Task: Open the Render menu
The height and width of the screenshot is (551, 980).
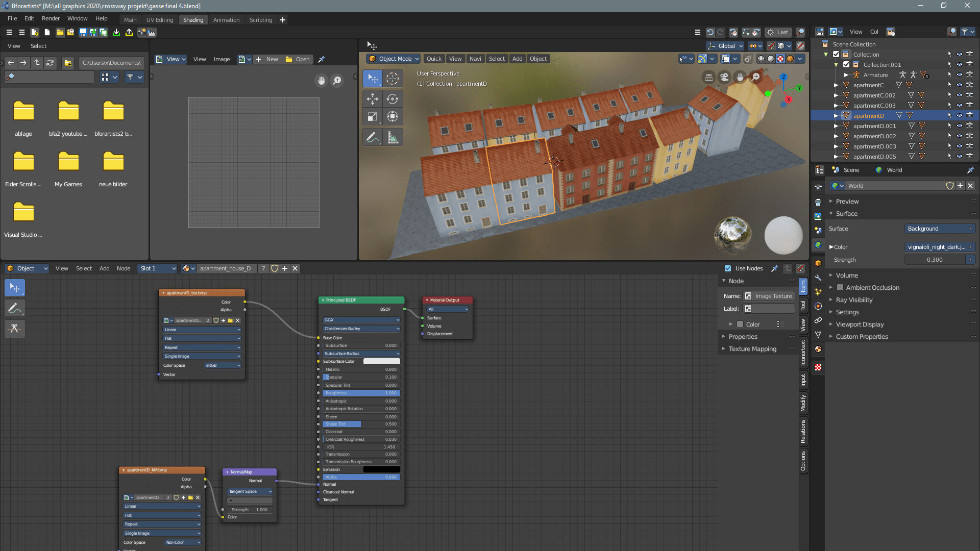Action: (51, 18)
